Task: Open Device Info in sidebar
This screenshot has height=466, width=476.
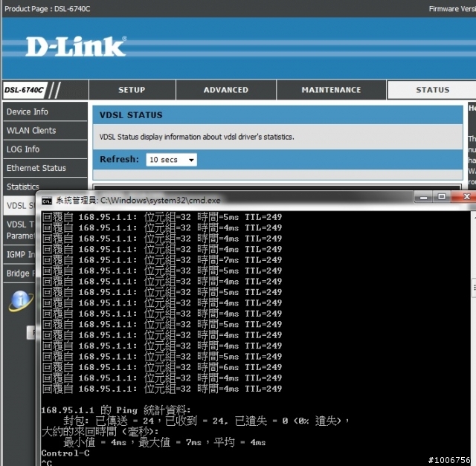Action: tap(45, 111)
